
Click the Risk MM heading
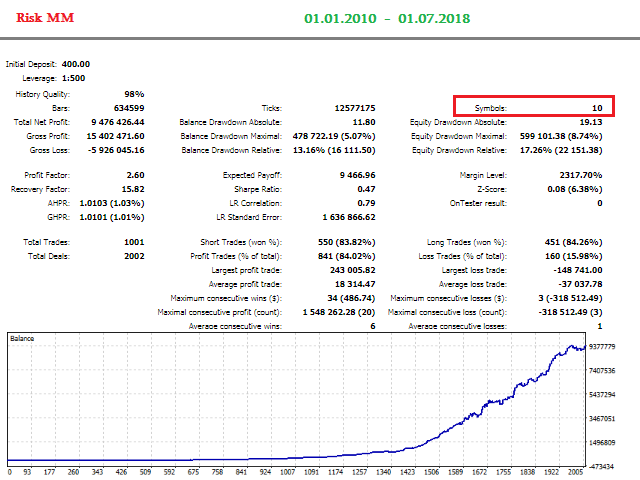45,18
